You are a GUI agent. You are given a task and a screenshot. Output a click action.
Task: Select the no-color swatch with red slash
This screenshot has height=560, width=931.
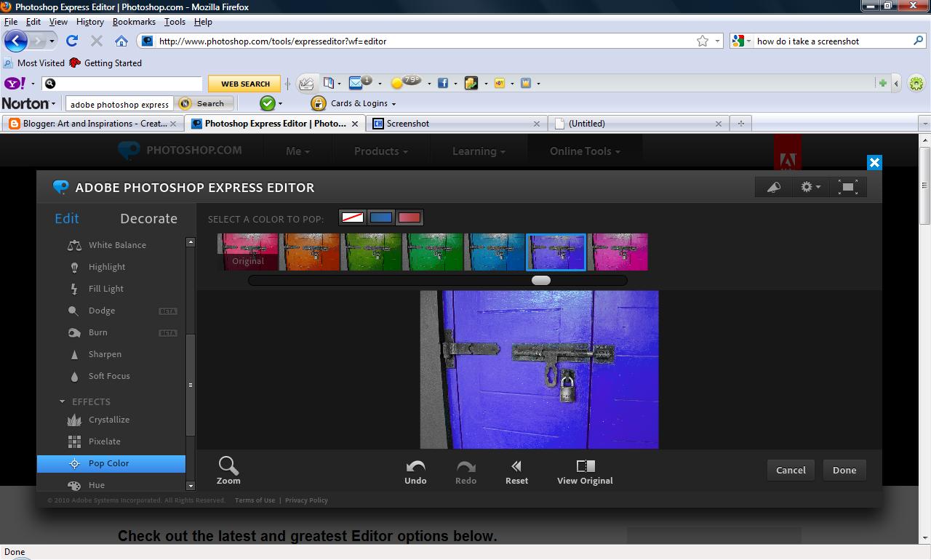(x=353, y=217)
